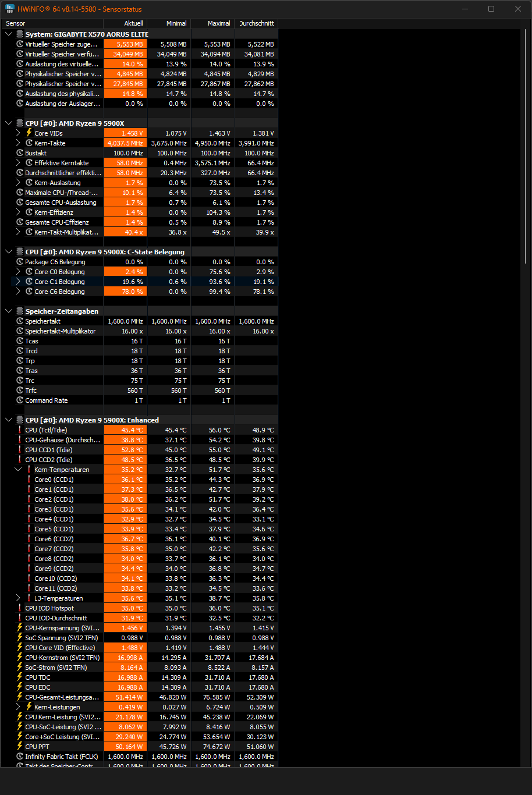This screenshot has width=532, height=795.
Task: Collapse the CPU [#0]: AMD Ryzen 9 5900X group
Action: [x=9, y=123]
